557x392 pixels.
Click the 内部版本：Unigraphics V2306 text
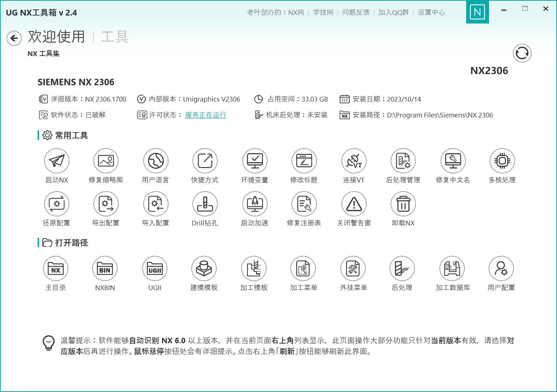(195, 99)
